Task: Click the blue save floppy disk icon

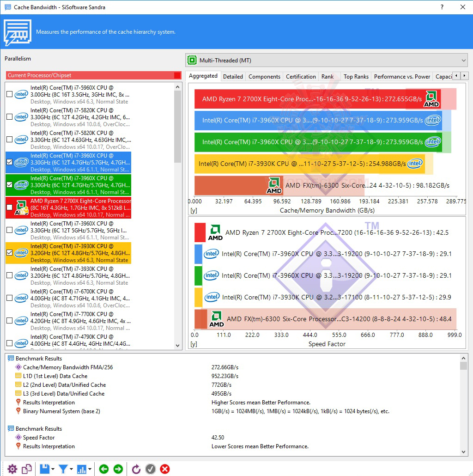Action: pyautogui.click(x=45, y=469)
